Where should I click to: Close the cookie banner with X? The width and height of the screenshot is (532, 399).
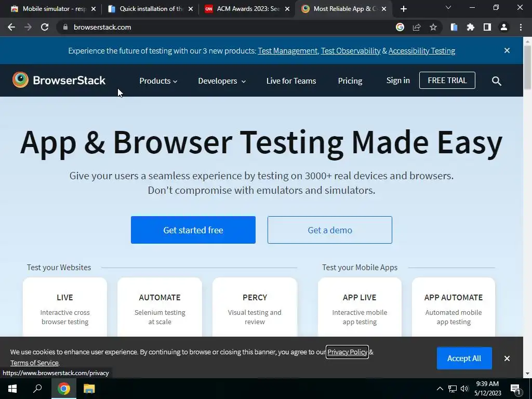[x=507, y=358]
